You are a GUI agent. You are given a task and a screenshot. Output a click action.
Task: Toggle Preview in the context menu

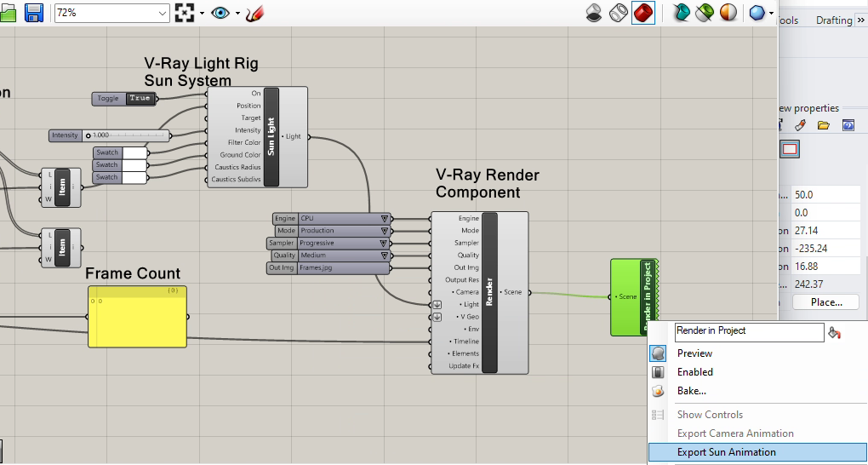tap(694, 353)
